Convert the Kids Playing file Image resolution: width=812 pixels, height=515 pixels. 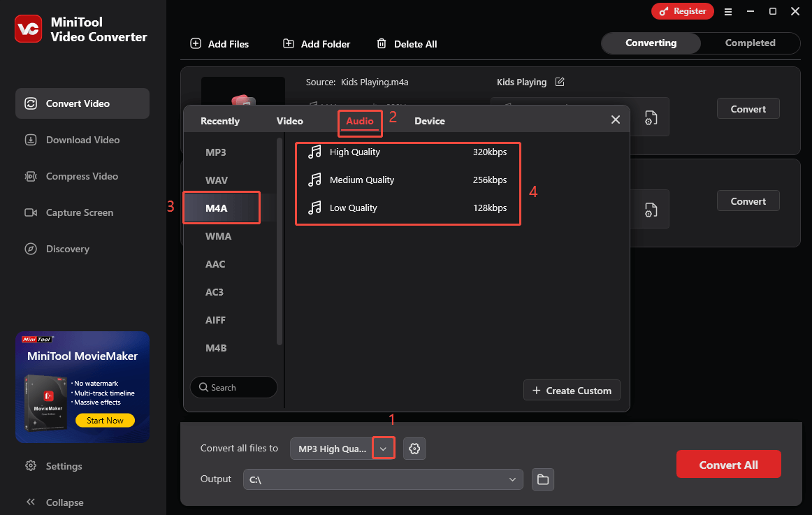click(748, 109)
